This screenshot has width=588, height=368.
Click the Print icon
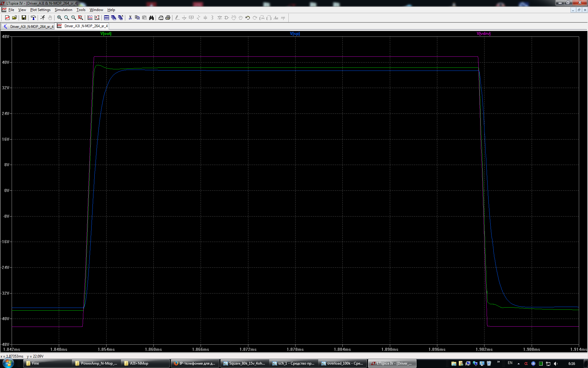tap(168, 18)
